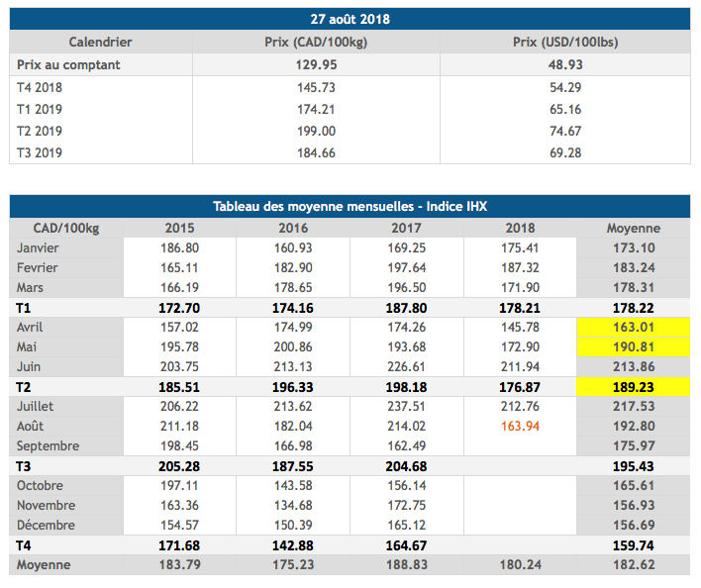This screenshot has height=588, width=701.
Task: Select the "T4 2018" row label
Action: [x=40, y=88]
